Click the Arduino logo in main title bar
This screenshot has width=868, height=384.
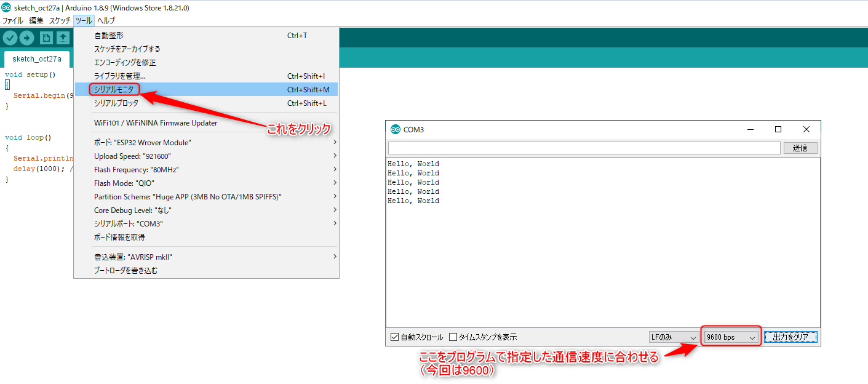6,8
